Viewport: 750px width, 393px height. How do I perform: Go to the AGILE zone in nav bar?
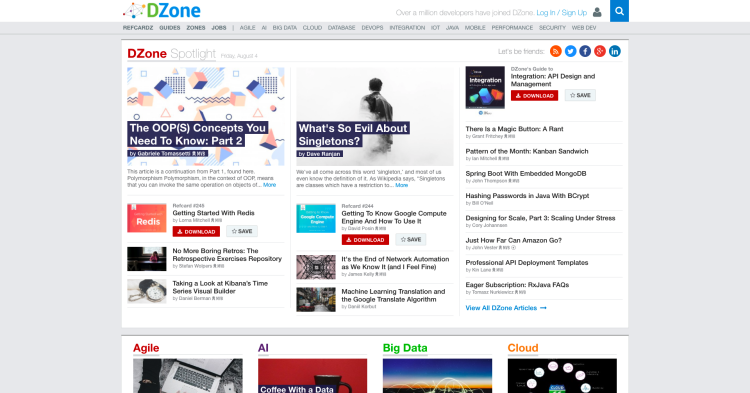247,28
